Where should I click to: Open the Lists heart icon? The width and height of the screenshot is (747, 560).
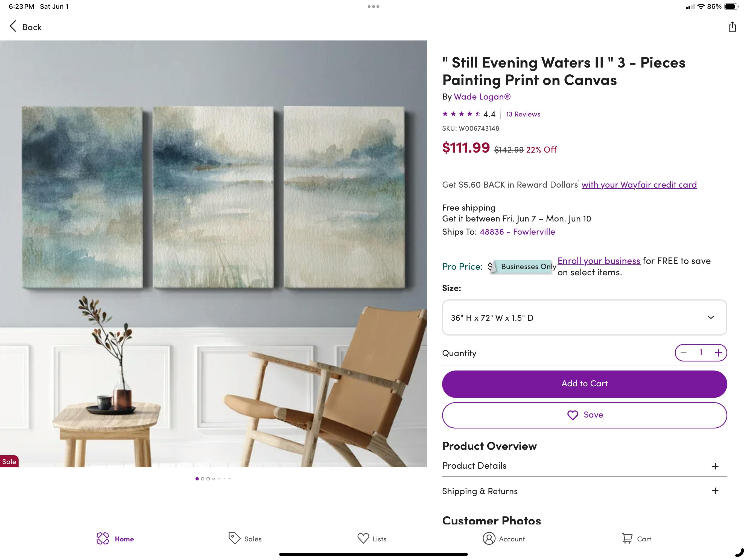pyautogui.click(x=363, y=538)
